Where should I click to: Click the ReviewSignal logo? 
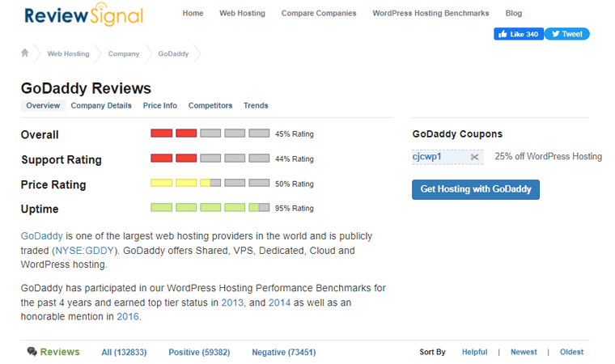pos(84,15)
